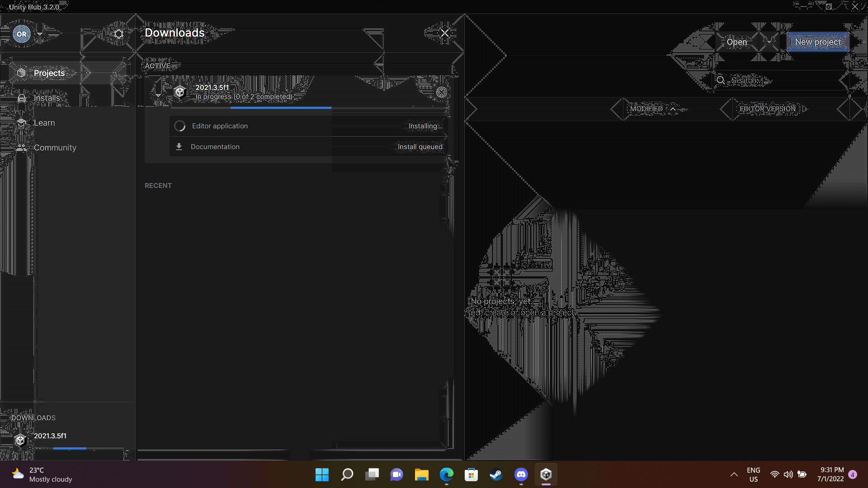Open the Learn section
This screenshot has height=488, width=868.
pyautogui.click(x=44, y=123)
